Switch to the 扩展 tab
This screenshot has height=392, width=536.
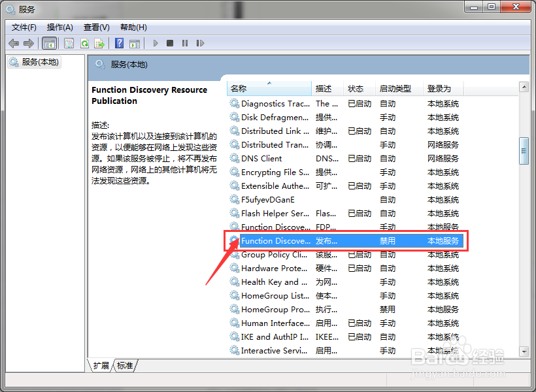pos(101,366)
